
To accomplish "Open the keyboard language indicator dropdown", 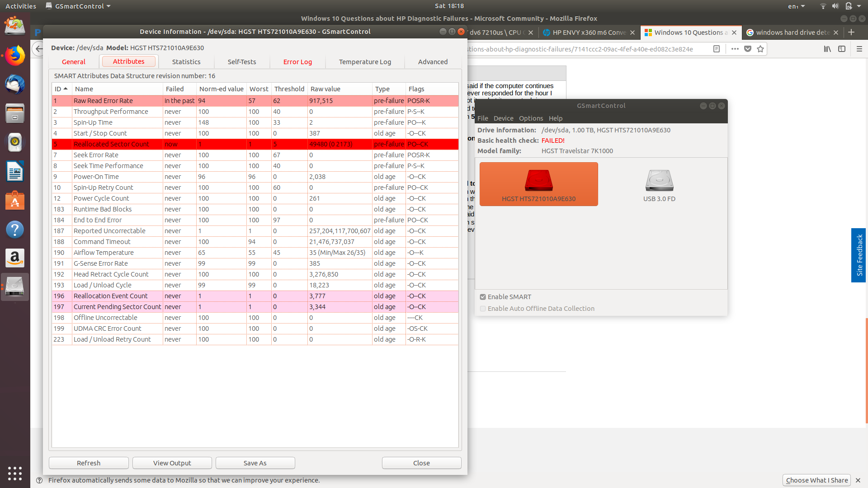I will (796, 6).
